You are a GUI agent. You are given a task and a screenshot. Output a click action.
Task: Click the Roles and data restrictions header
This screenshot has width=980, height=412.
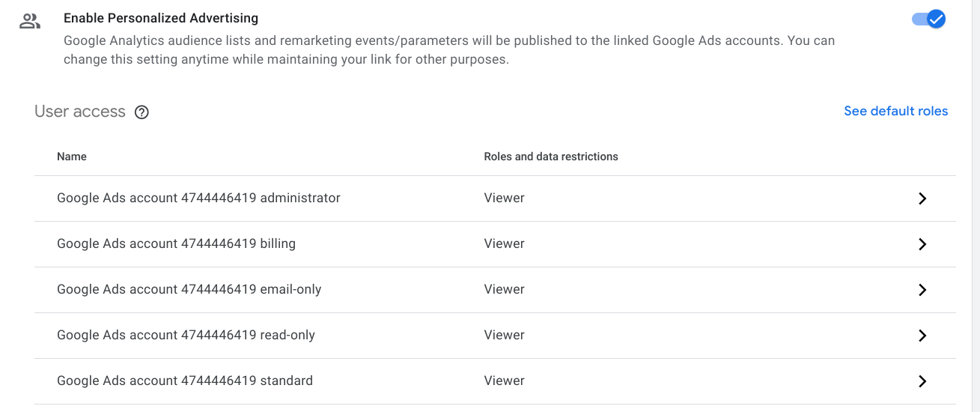click(551, 157)
